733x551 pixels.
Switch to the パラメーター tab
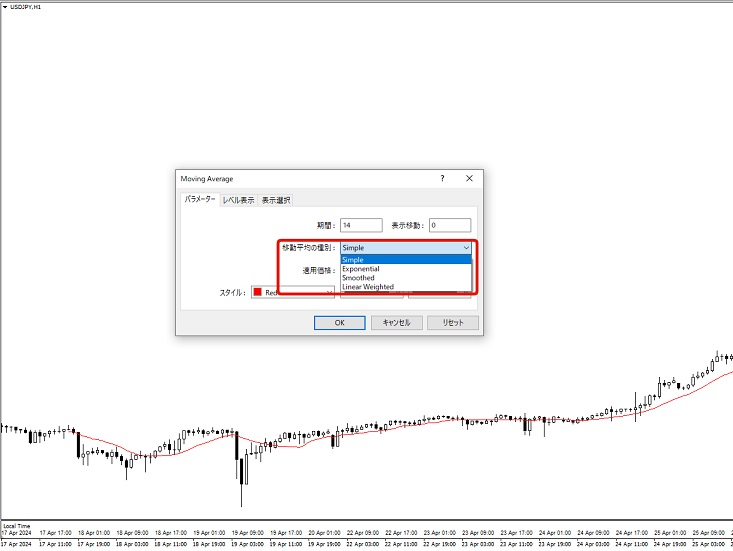(200, 200)
